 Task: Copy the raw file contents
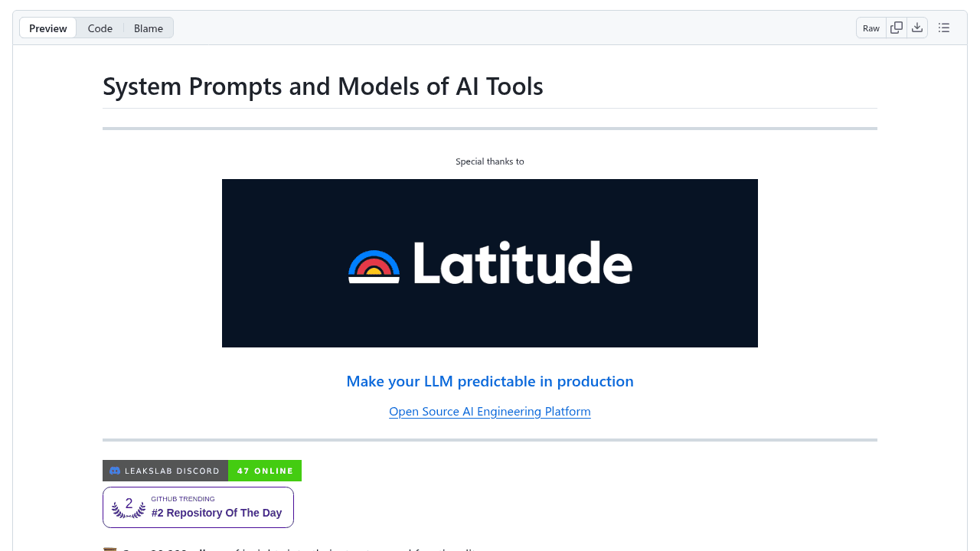click(896, 27)
